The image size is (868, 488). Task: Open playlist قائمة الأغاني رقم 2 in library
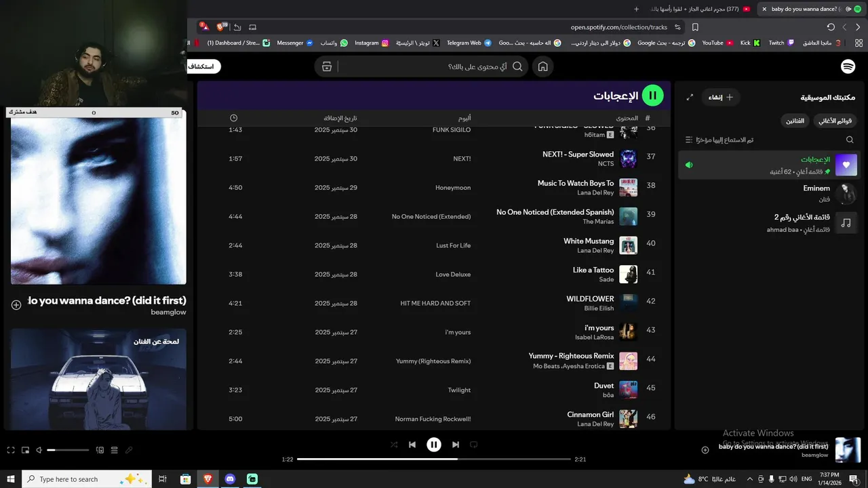click(x=768, y=223)
